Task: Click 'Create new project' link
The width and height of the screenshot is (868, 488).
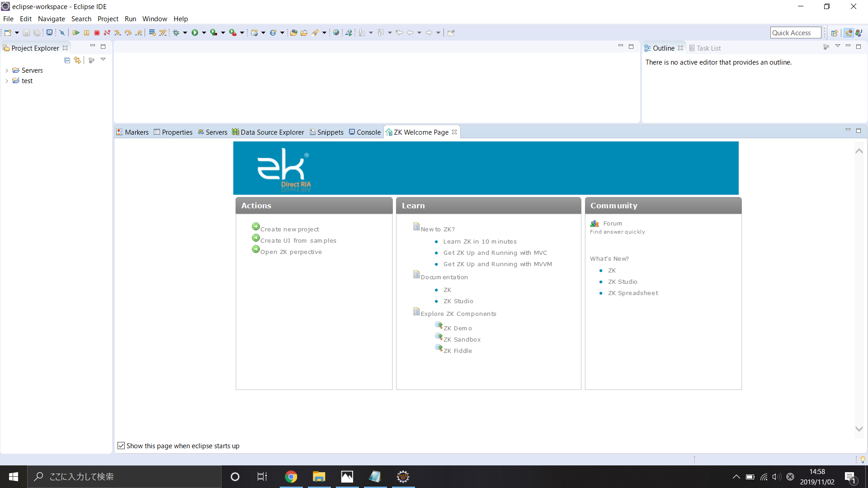Action: click(x=289, y=230)
